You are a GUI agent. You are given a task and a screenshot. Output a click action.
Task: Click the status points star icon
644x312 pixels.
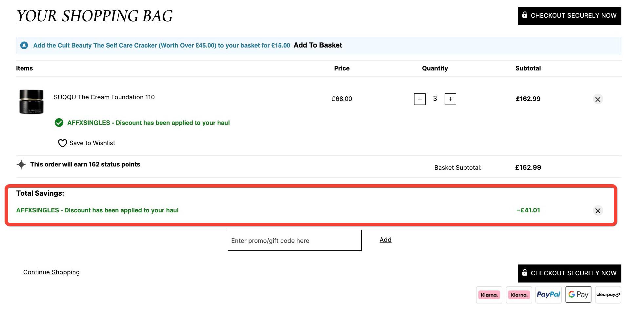point(21,165)
